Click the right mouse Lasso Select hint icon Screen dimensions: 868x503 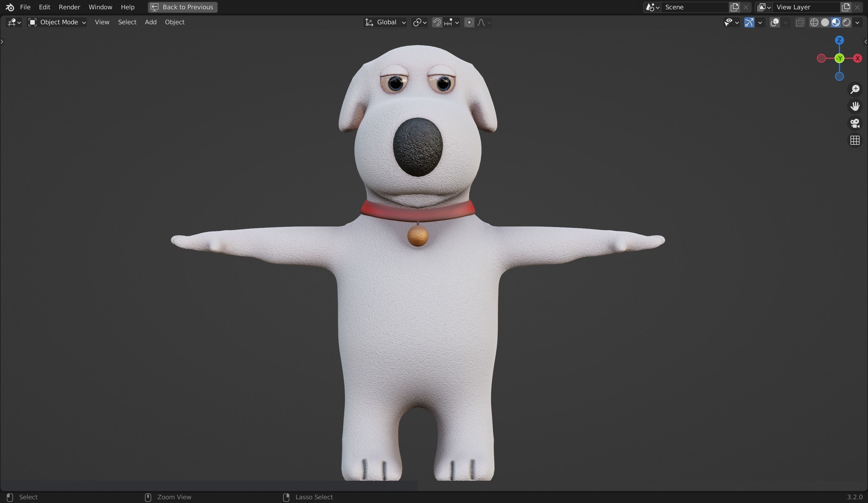coord(286,497)
